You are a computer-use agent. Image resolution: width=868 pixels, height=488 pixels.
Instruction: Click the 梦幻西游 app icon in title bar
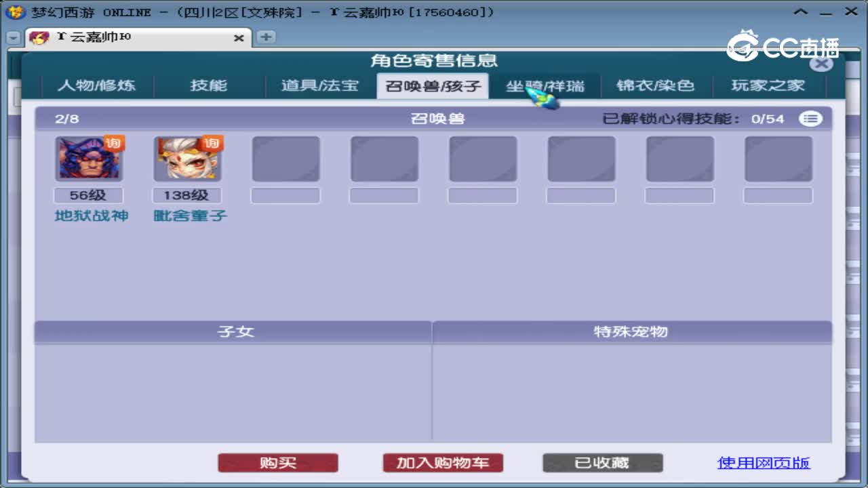(x=15, y=12)
